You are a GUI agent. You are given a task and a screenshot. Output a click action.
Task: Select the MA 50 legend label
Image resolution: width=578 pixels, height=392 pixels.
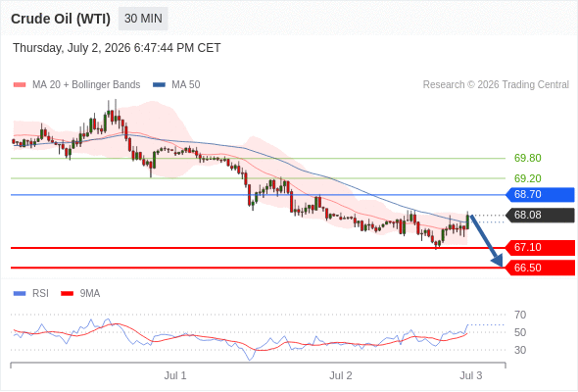pyautogui.click(x=186, y=85)
